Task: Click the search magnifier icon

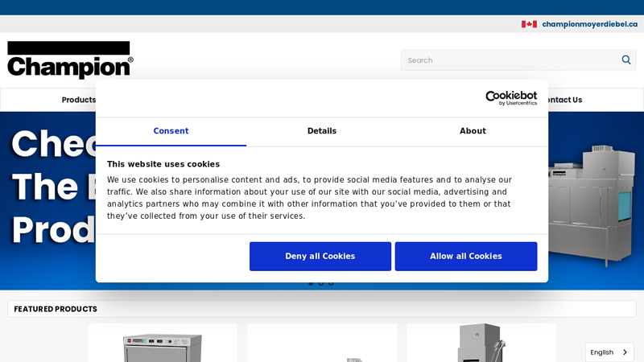Action: 626,60
